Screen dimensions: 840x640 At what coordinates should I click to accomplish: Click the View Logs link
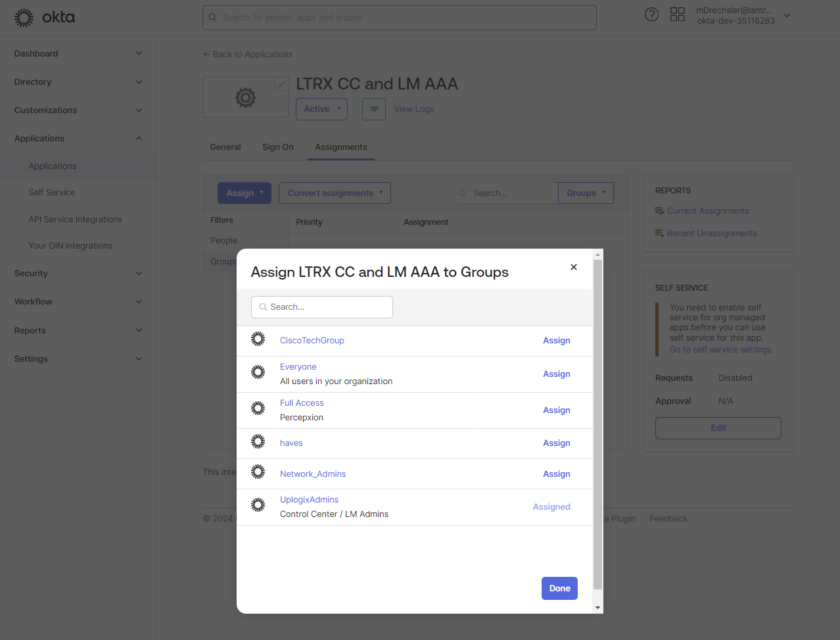414,109
